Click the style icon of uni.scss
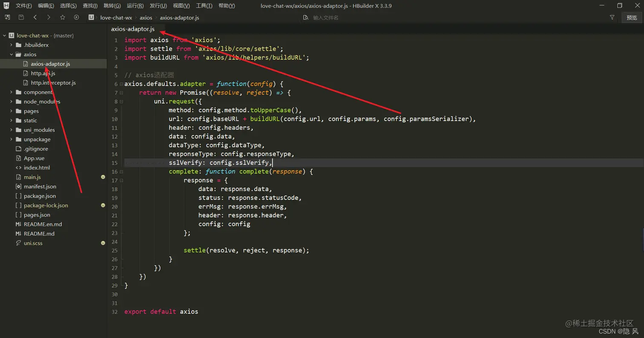644x338 pixels. point(18,243)
